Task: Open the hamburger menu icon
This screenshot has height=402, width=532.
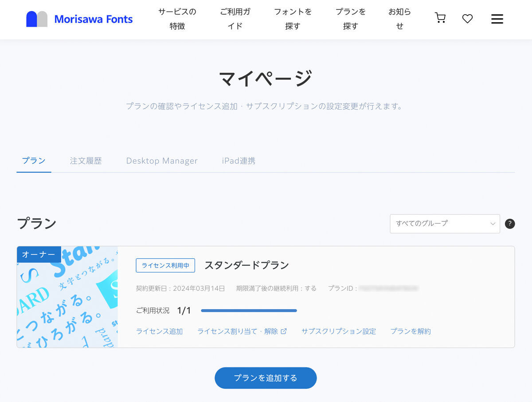Action: (497, 19)
